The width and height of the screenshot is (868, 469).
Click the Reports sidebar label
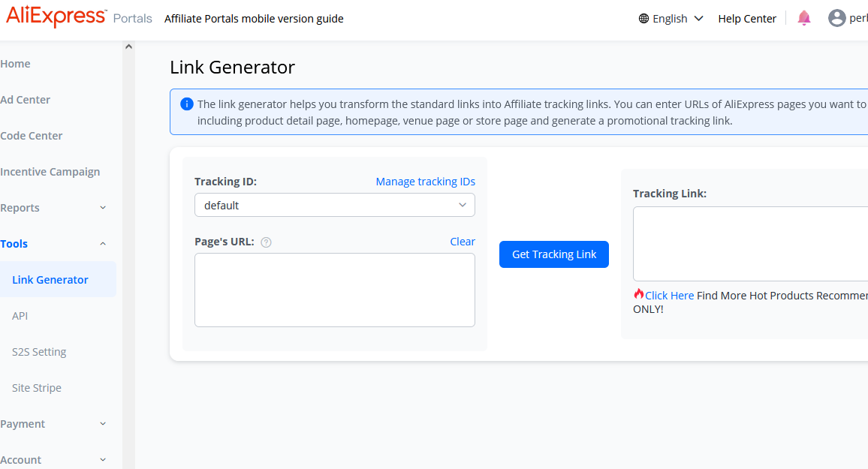click(x=20, y=208)
